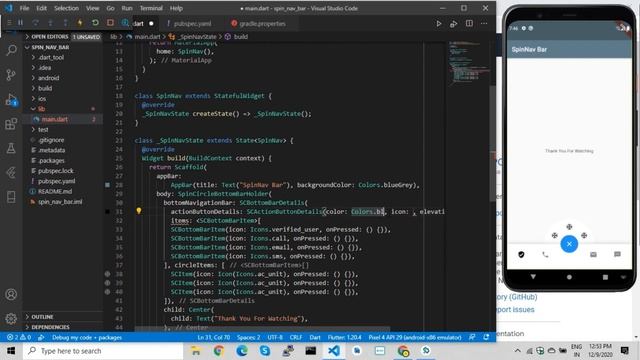
Task: Tap the email icon in emulator bottom bar
Action: coord(593,255)
